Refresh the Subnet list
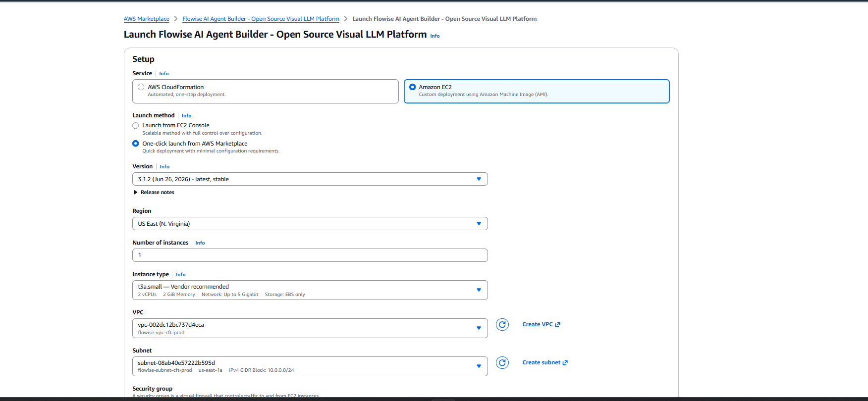The image size is (868, 401). [502, 363]
